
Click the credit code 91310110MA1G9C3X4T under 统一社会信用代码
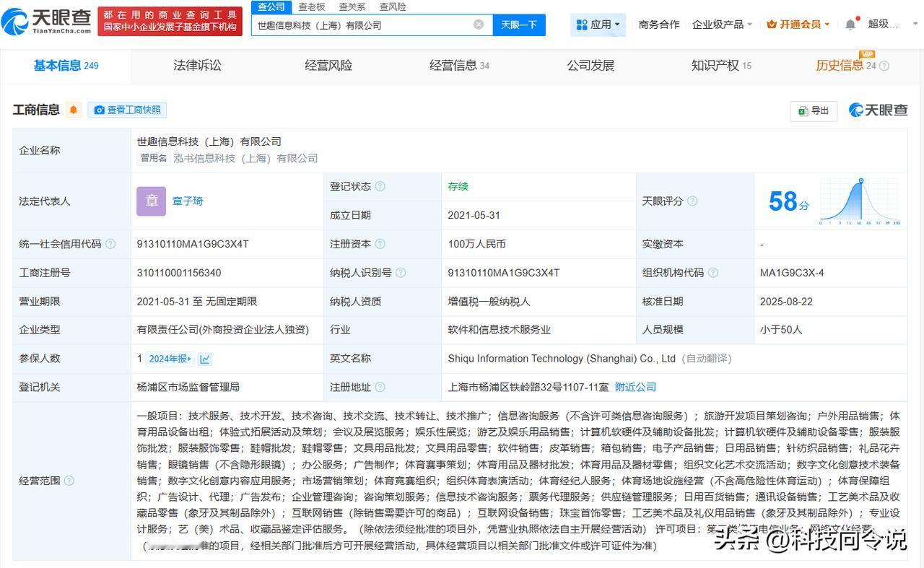pyautogui.click(x=193, y=244)
